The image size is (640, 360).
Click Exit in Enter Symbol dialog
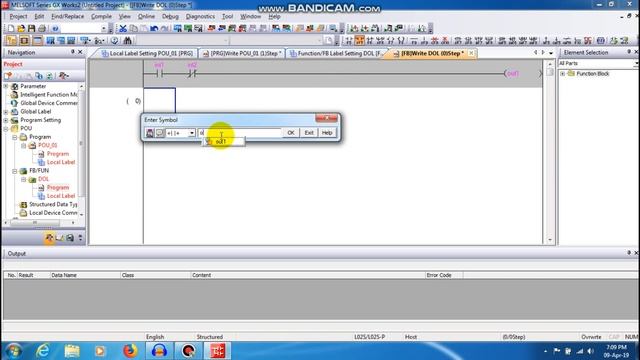pos(309,133)
